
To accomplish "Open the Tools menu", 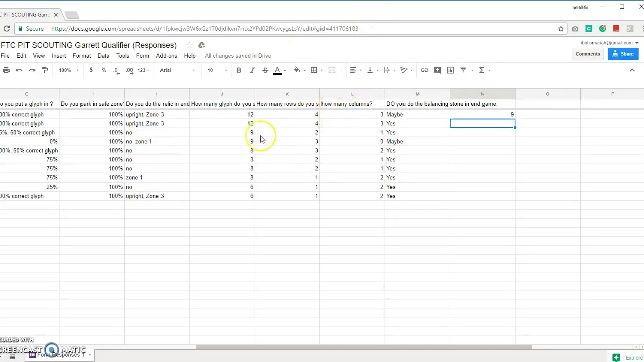I will coord(123,56).
